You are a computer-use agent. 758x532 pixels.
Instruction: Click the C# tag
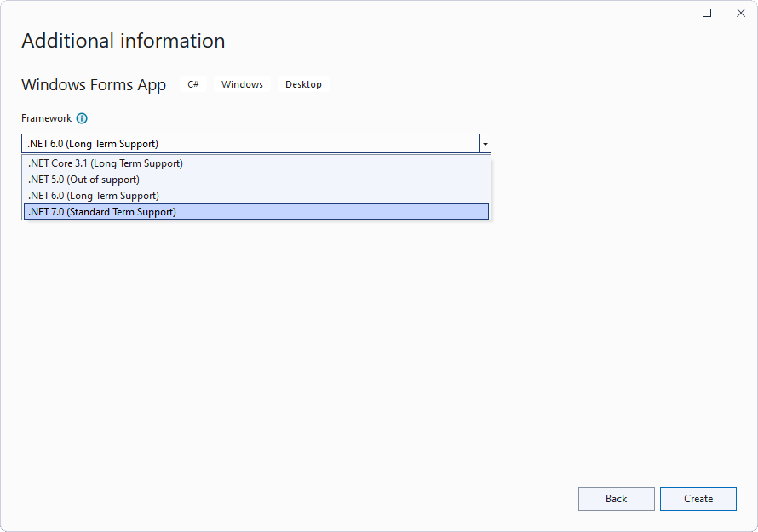[193, 84]
